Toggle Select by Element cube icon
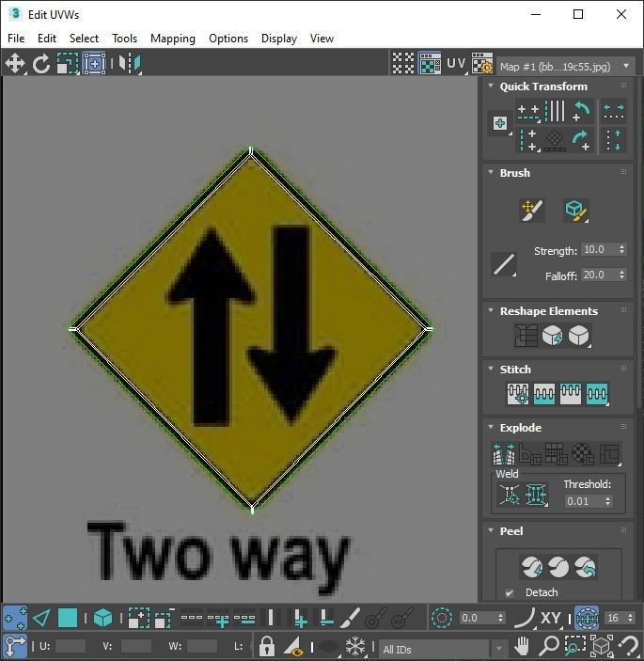 (102, 619)
